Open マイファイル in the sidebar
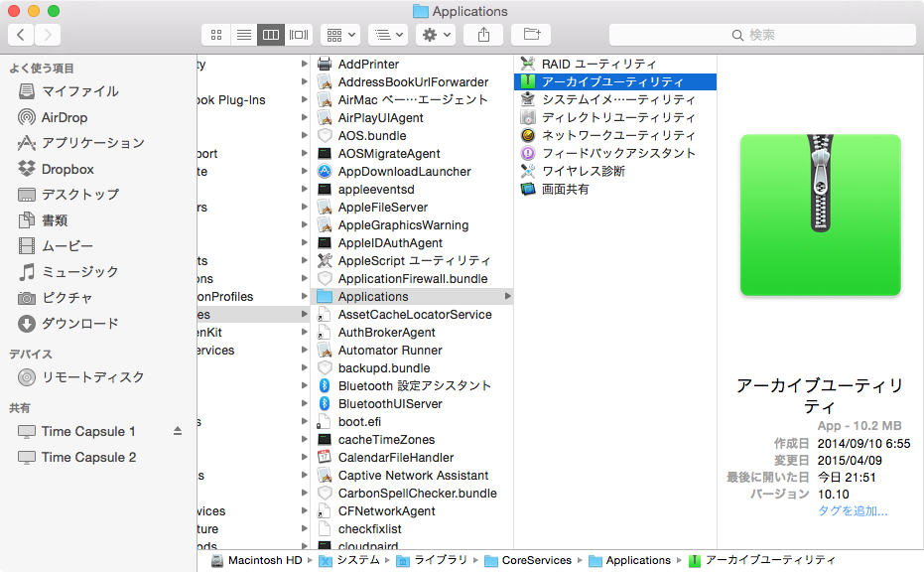The image size is (924, 572). [x=68, y=91]
